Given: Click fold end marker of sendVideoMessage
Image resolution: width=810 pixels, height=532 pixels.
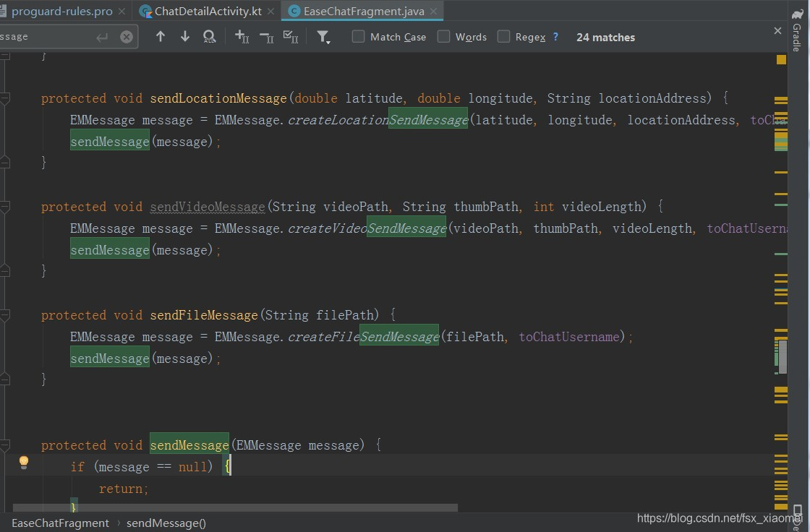Looking at the screenshot, I should pos(4,270).
